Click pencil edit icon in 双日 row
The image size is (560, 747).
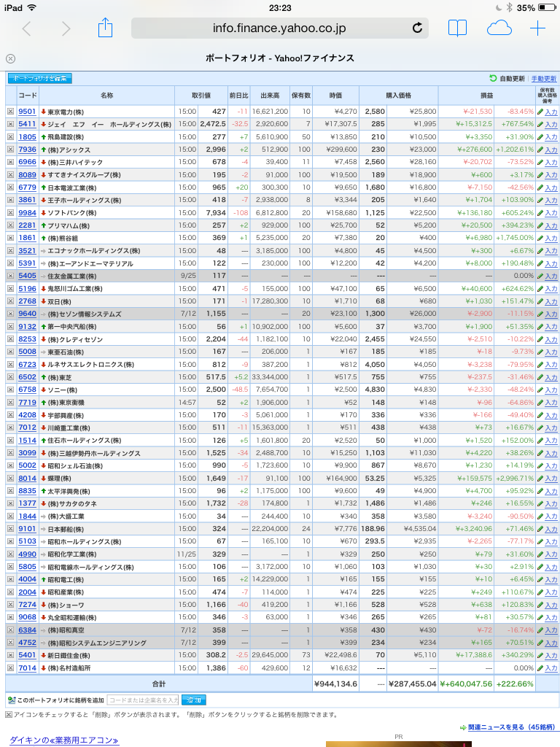[x=540, y=301]
